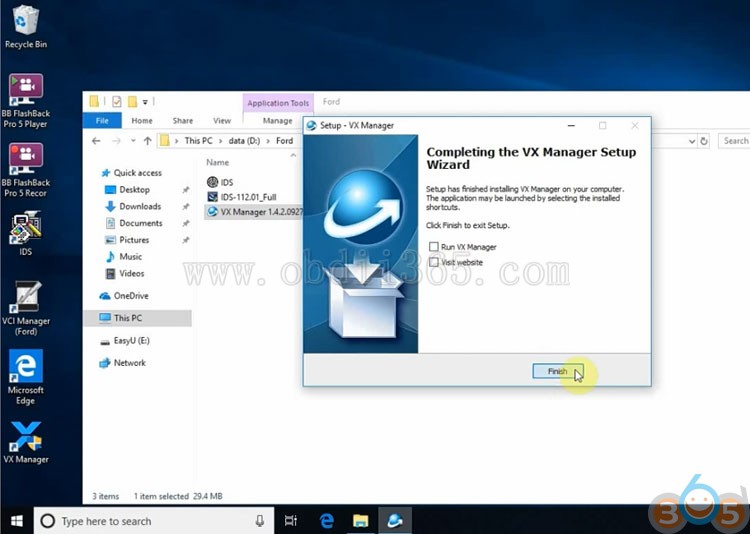
Task: Select the IDS-112.01_Full file
Action: pyautogui.click(x=242, y=197)
